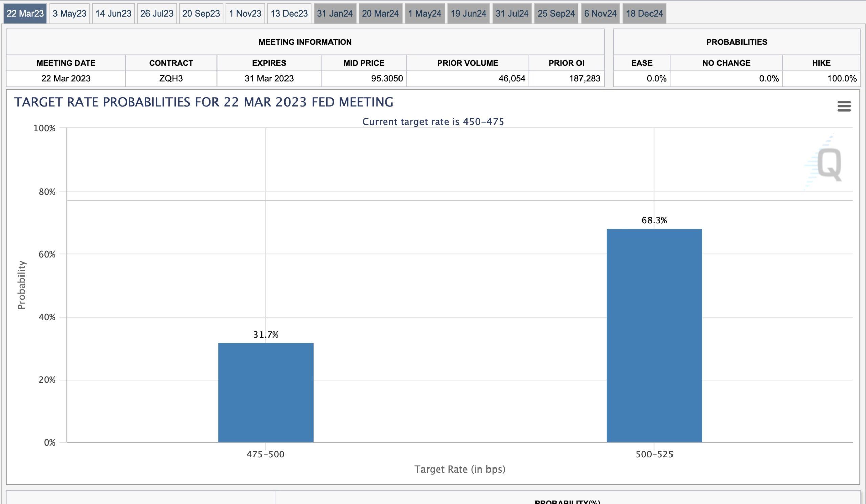The image size is (866, 504).
Task: Click the QuikStrike Q watermark logo
Action: [828, 164]
